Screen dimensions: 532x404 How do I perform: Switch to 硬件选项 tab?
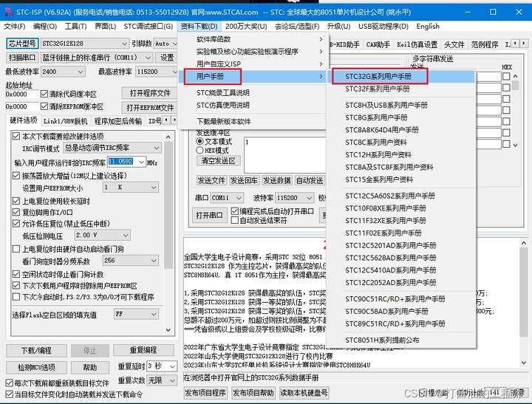click(x=24, y=120)
